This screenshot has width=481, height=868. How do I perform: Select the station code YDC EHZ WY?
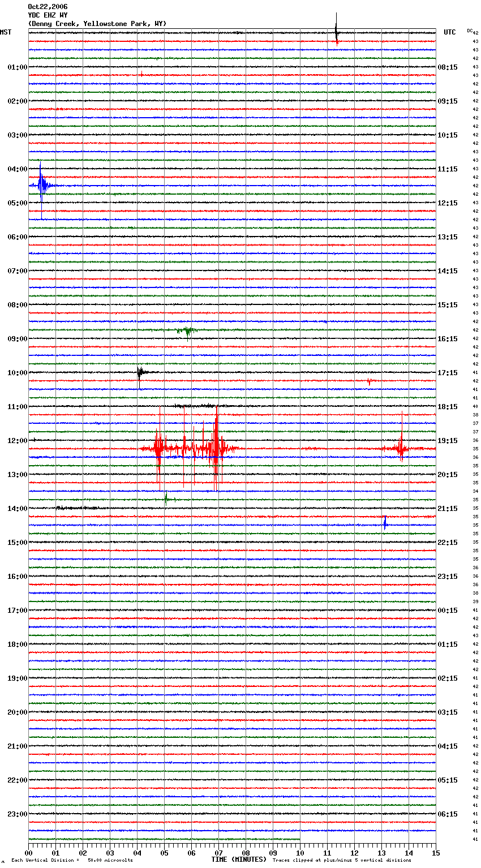48,15
